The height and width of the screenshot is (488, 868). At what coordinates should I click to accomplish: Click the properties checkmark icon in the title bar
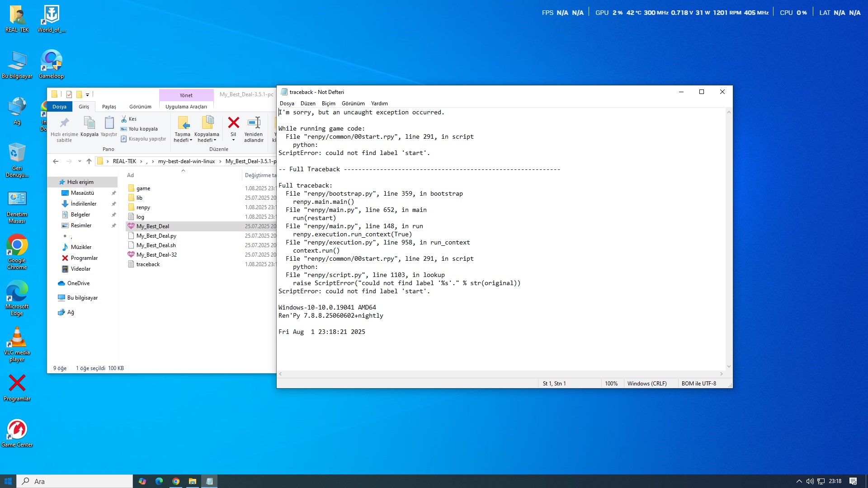pyautogui.click(x=69, y=94)
